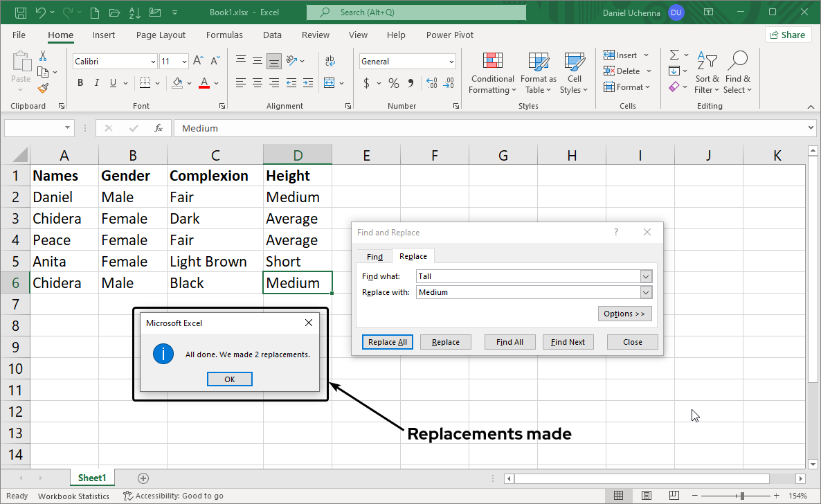This screenshot has width=821, height=504.
Task: Click the Insert Function fx icon
Action: (x=159, y=128)
